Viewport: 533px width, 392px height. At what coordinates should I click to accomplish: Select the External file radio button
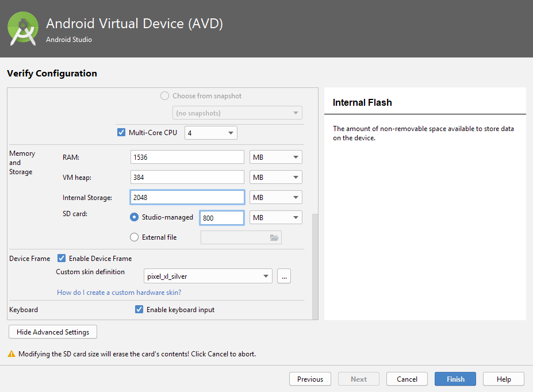click(135, 237)
